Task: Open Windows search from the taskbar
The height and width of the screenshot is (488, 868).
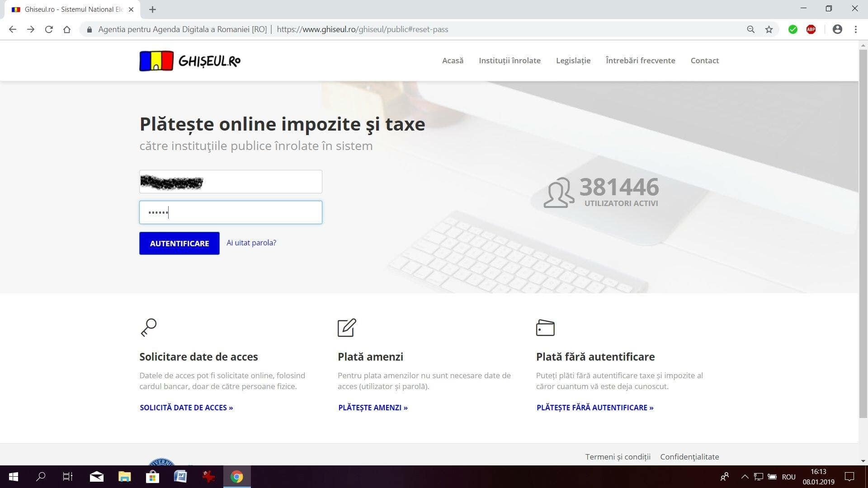Action: coord(41,477)
